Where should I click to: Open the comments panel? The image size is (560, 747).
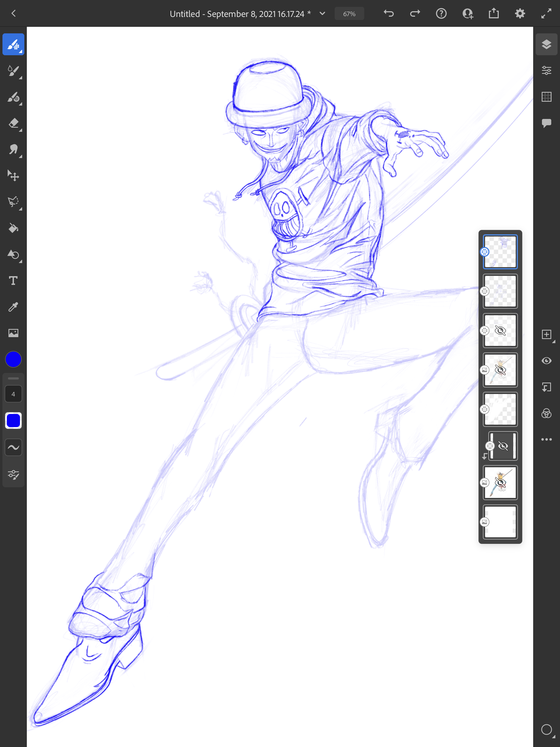pos(546,123)
